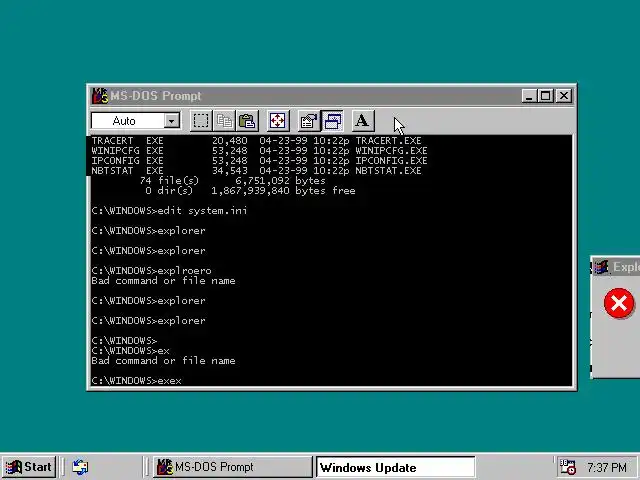640x480 pixels.
Task: Maximize the MS-DOS Prompt window
Action: point(546,96)
